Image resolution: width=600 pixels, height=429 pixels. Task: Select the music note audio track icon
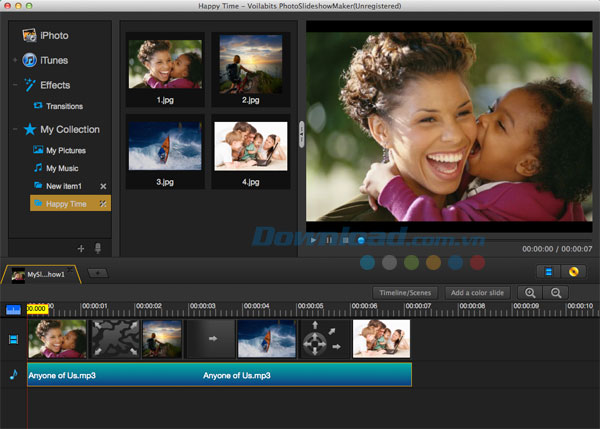pos(13,375)
